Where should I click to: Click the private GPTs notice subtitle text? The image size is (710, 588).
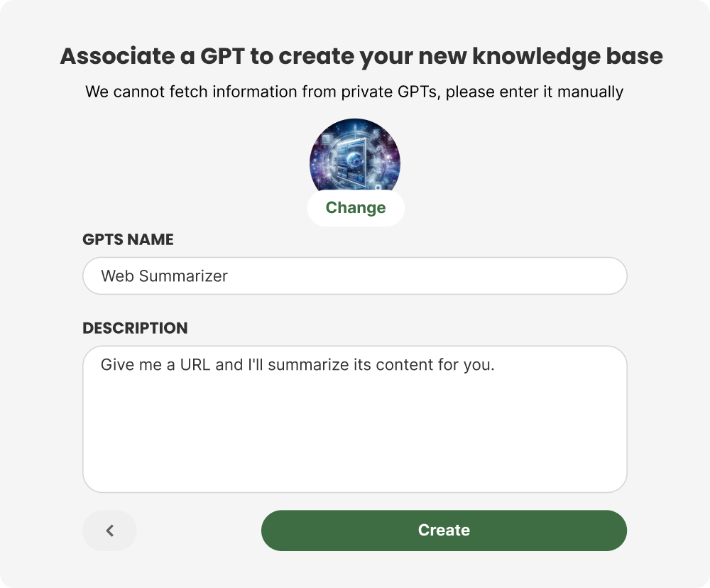coord(354,92)
